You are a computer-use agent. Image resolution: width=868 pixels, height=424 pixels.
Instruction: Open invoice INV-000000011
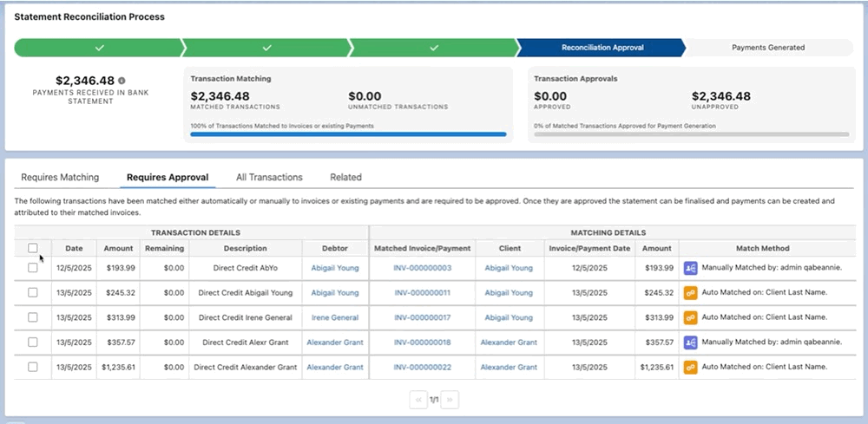[422, 292]
